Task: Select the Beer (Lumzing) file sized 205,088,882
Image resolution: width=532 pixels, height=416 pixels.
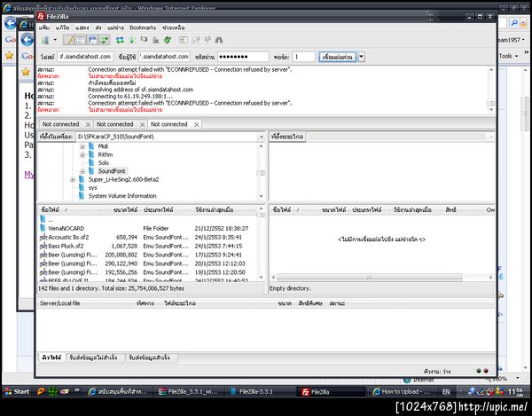Action: (x=147, y=255)
